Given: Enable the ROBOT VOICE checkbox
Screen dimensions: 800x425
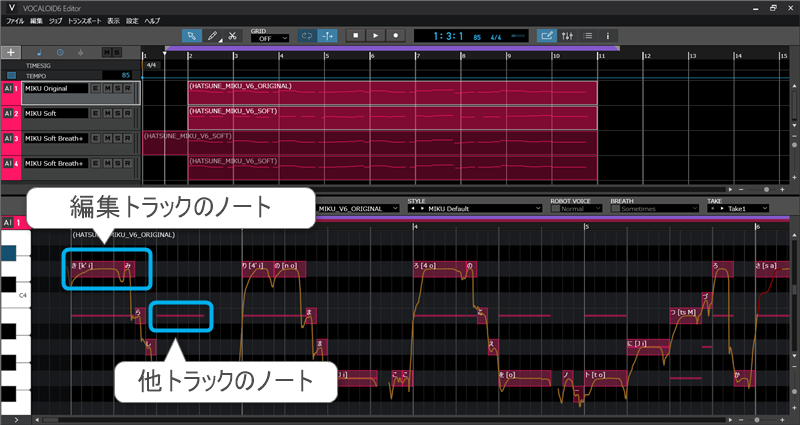Looking at the screenshot, I should coord(555,209).
